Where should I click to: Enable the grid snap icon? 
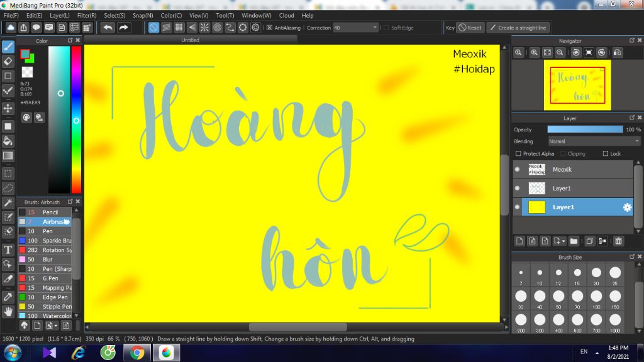tap(179, 28)
